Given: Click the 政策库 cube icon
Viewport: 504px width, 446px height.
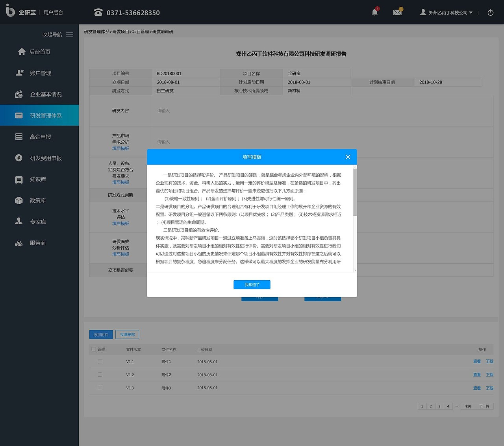Looking at the screenshot, I should pyautogui.click(x=19, y=200).
